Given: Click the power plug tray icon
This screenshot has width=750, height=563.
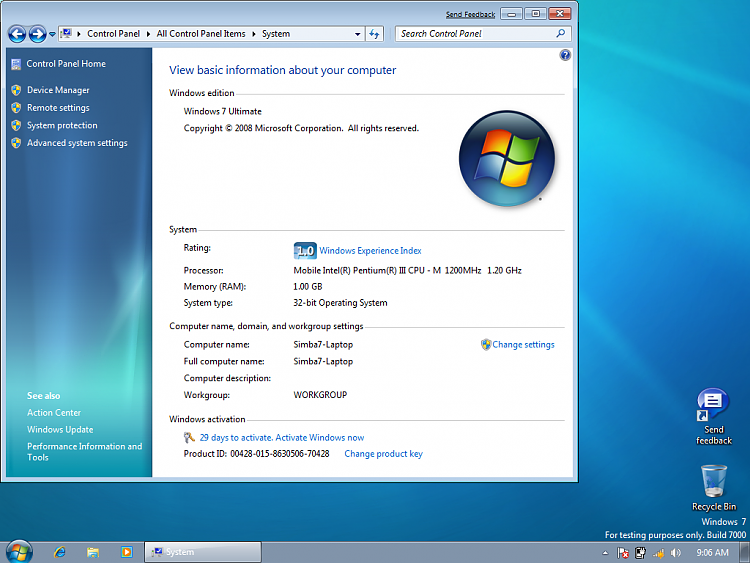Looking at the screenshot, I should point(640,553).
